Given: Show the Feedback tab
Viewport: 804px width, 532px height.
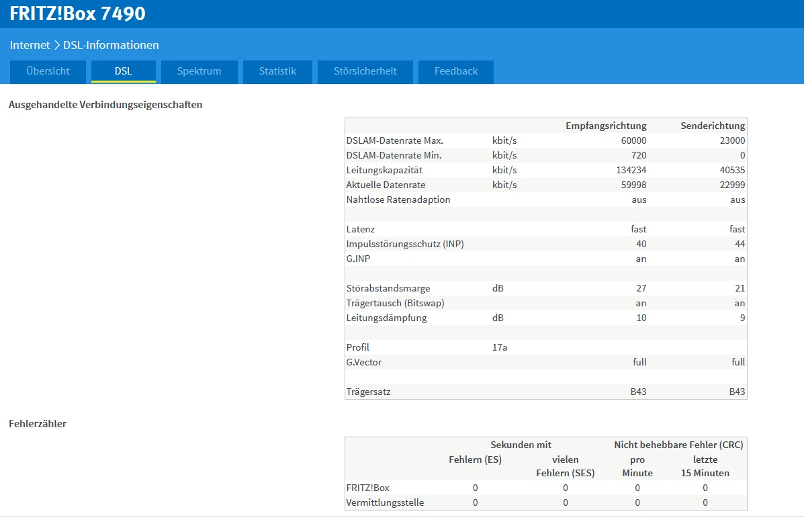Looking at the screenshot, I should click(x=456, y=71).
